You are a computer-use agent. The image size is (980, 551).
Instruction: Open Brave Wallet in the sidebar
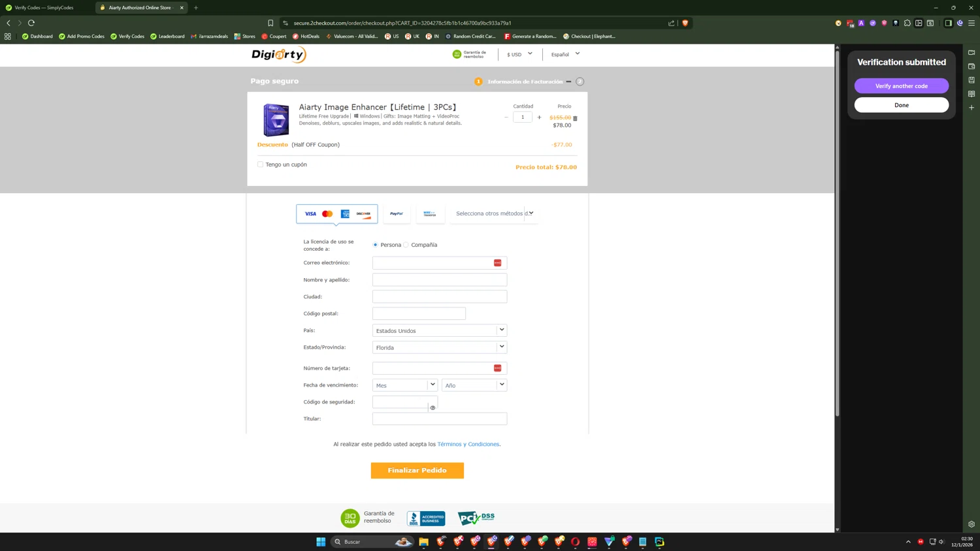click(972, 67)
